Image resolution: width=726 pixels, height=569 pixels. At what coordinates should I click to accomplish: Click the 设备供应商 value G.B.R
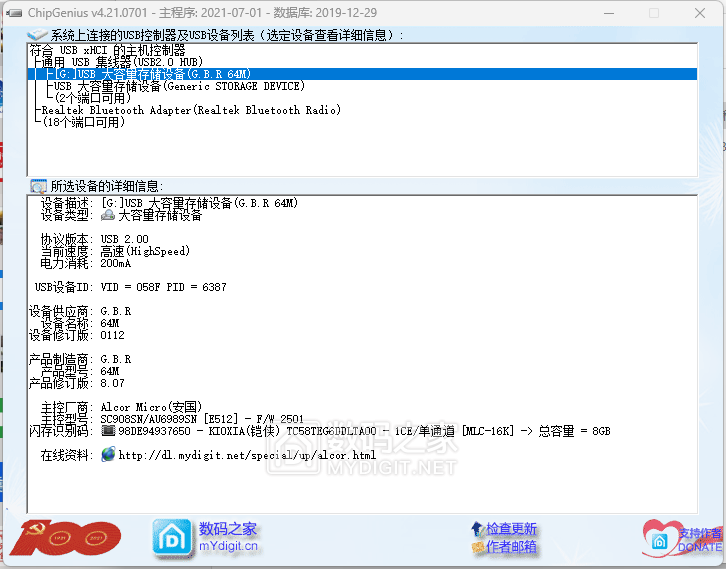(x=116, y=311)
